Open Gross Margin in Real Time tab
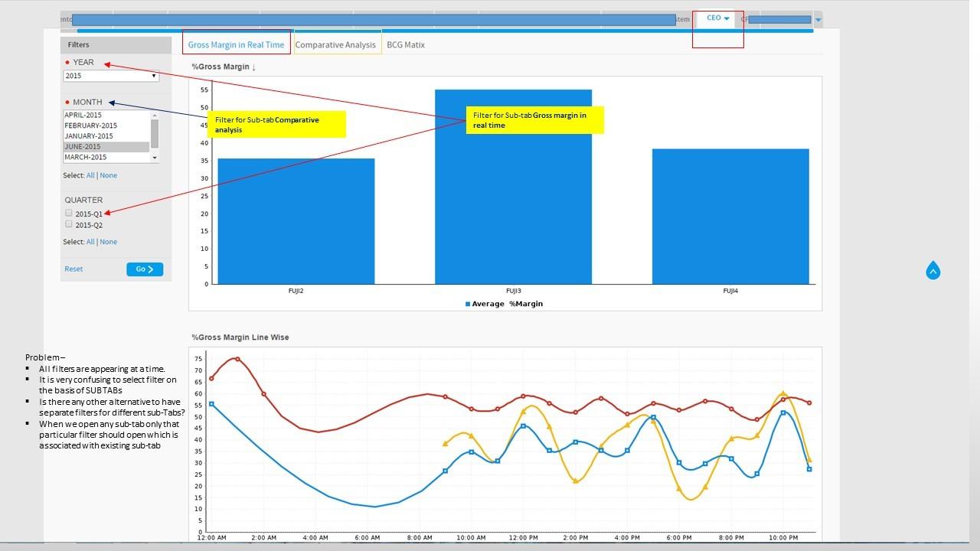 pyautogui.click(x=236, y=44)
